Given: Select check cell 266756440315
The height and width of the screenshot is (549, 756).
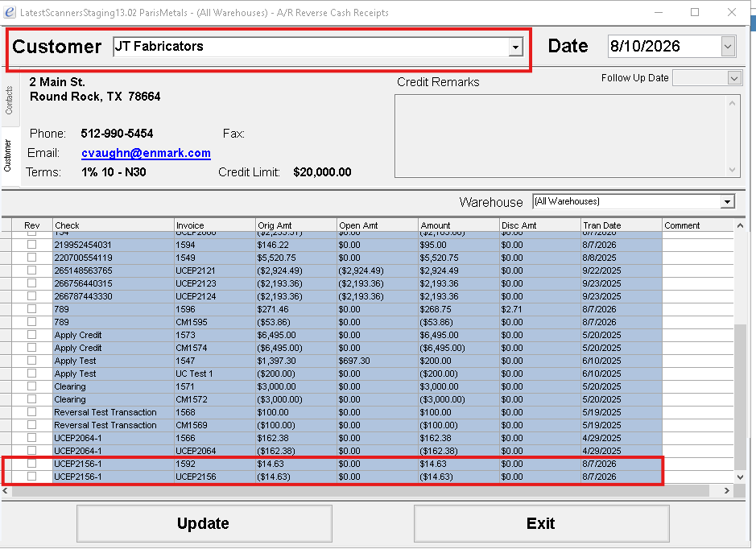Looking at the screenshot, I should (114, 283).
